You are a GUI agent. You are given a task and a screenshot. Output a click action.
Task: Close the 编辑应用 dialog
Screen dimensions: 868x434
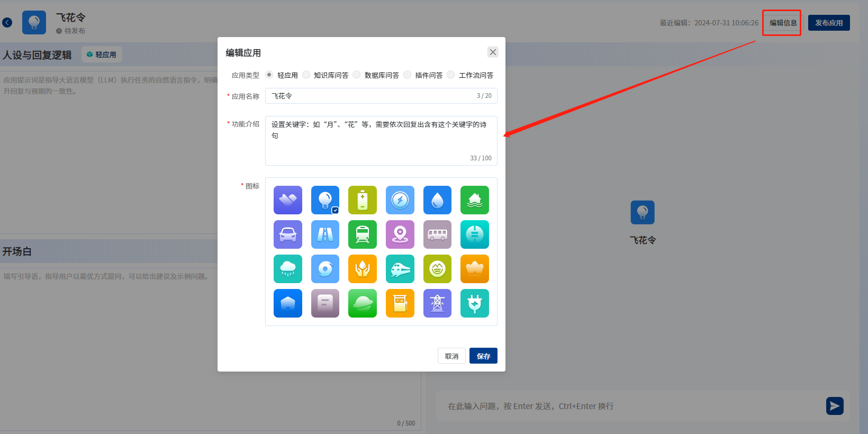pos(493,52)
